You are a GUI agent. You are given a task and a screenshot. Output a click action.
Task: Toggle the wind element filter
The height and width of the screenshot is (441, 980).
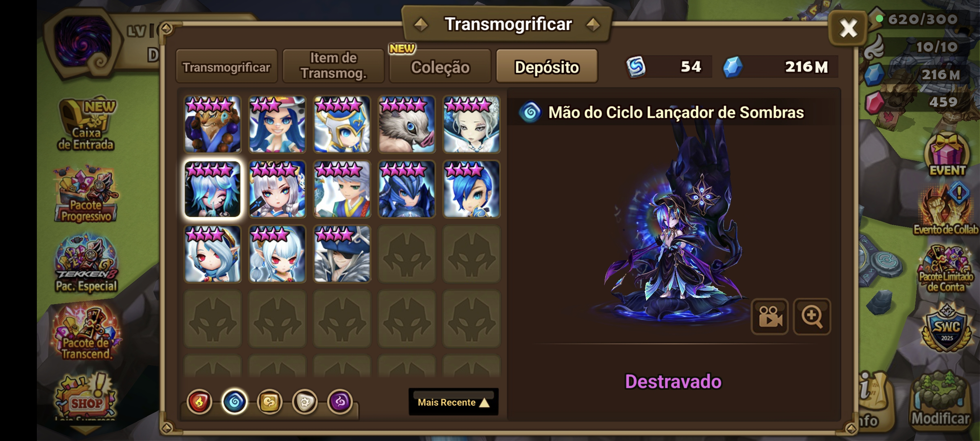(270, 402)
